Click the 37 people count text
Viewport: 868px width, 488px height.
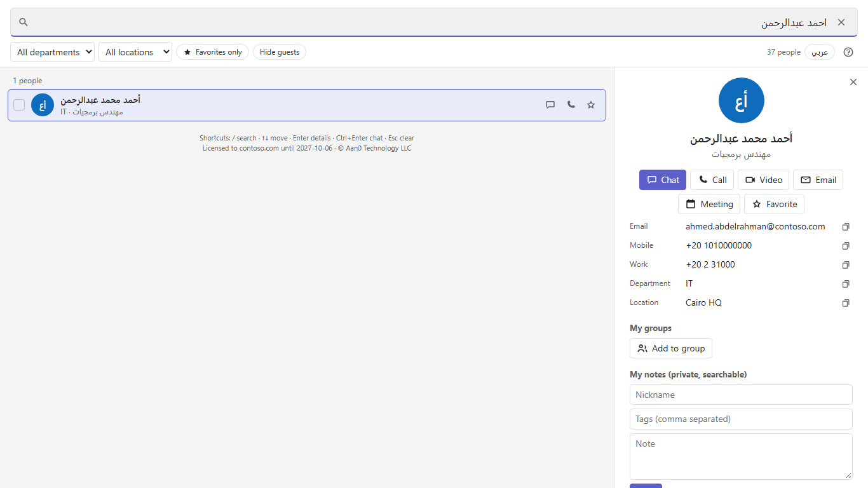pos(783,52)
